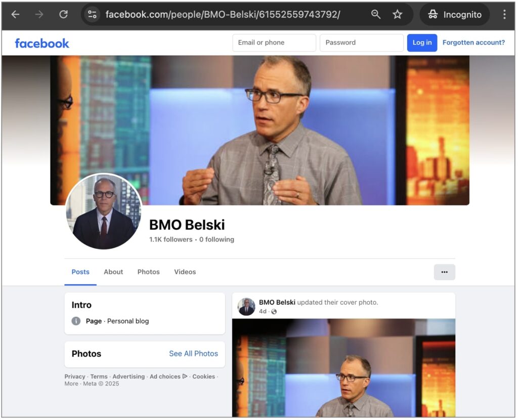
Task: Click the site permissions icon in the address bar
Action: (92, 14)
